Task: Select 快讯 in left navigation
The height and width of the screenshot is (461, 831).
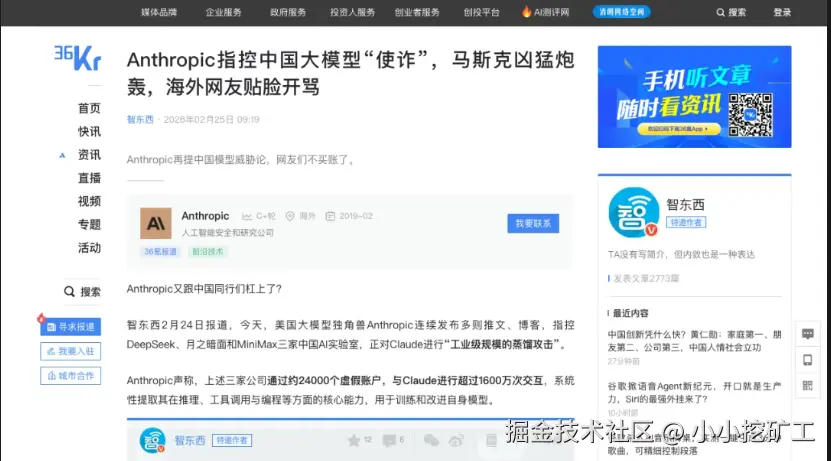Action: 89,131
